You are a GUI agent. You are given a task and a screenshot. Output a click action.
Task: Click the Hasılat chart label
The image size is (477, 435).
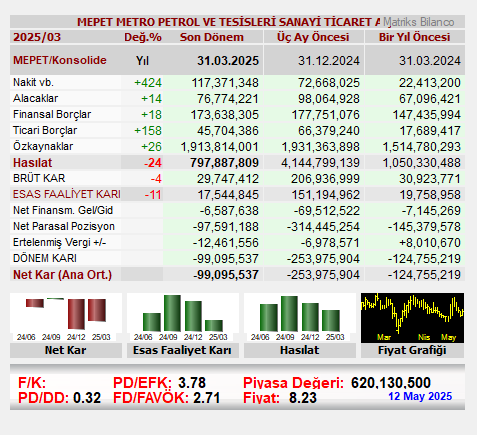[299, 350]
